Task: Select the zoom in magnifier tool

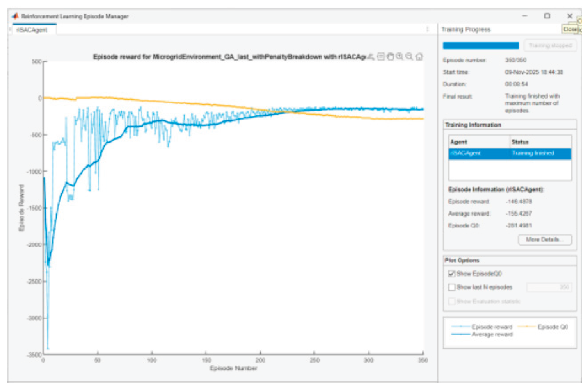Action: tap(400, 57)
